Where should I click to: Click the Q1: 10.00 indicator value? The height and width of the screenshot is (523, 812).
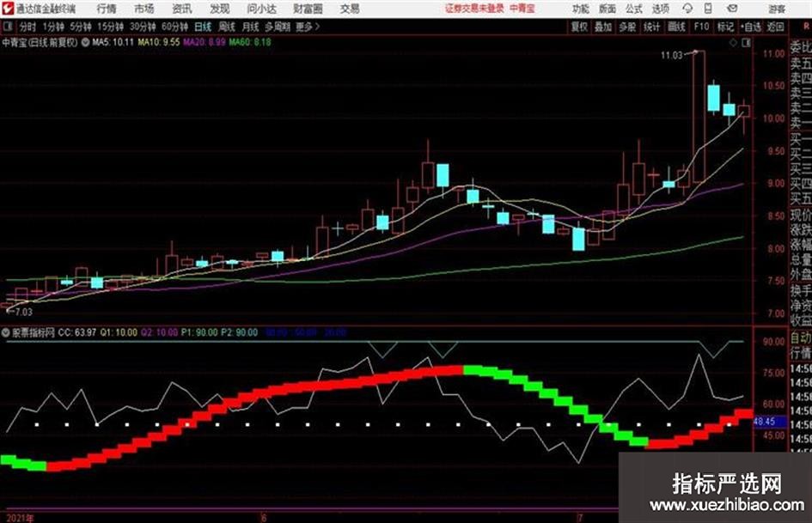(119, 332)
